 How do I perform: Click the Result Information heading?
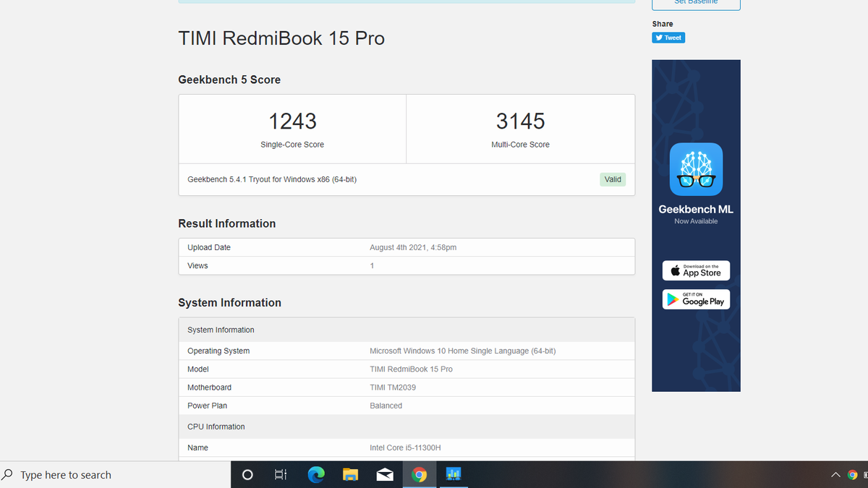(x=227, y=223)
